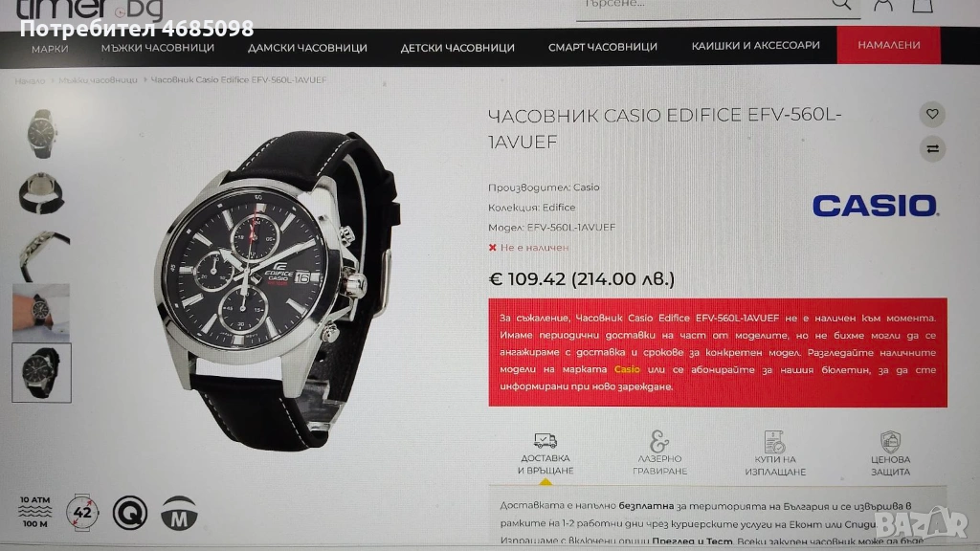The width and height of the screenshot is (980, 551).
Task: Open the shopping bag cart icon
Action: (x=923, y=5)
